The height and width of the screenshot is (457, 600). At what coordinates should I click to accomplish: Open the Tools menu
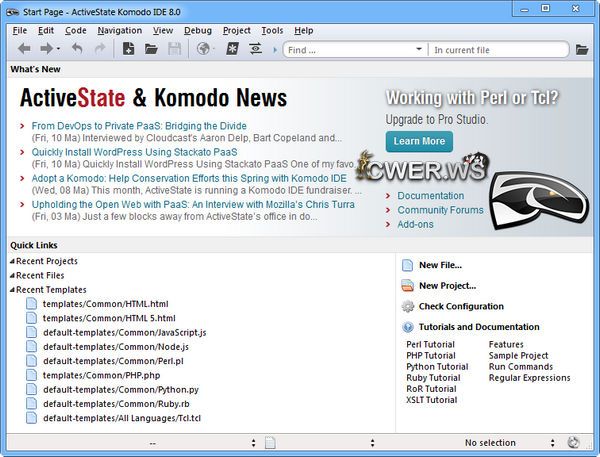coord(272,30)
